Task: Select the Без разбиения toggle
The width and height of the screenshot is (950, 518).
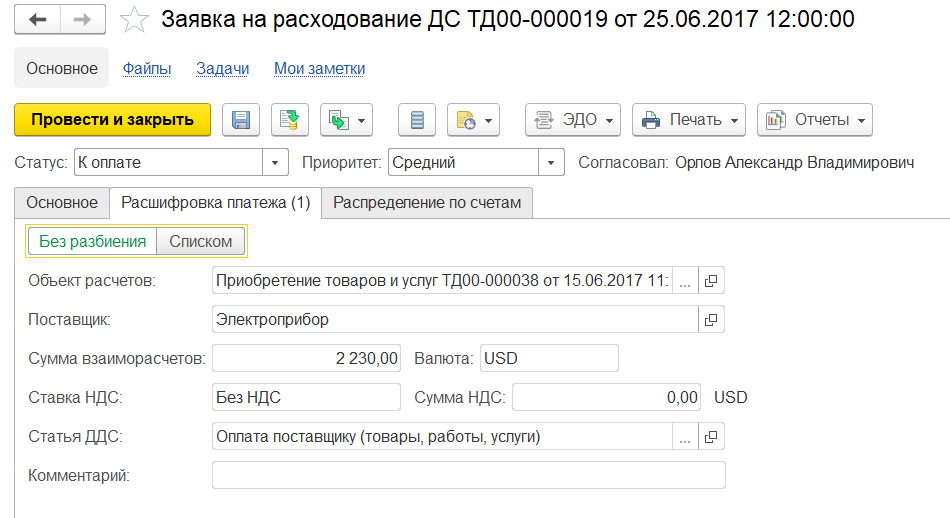Action: pos(93,241)
